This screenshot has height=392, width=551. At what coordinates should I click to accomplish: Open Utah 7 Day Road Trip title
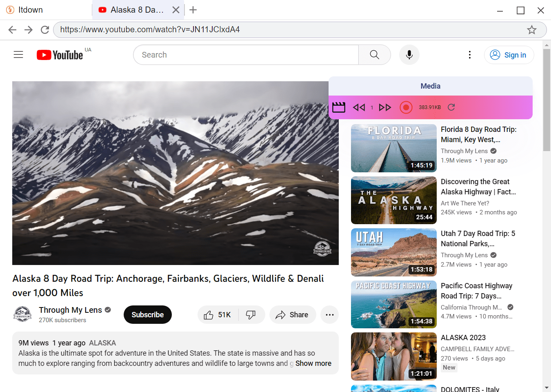(478, 238)
